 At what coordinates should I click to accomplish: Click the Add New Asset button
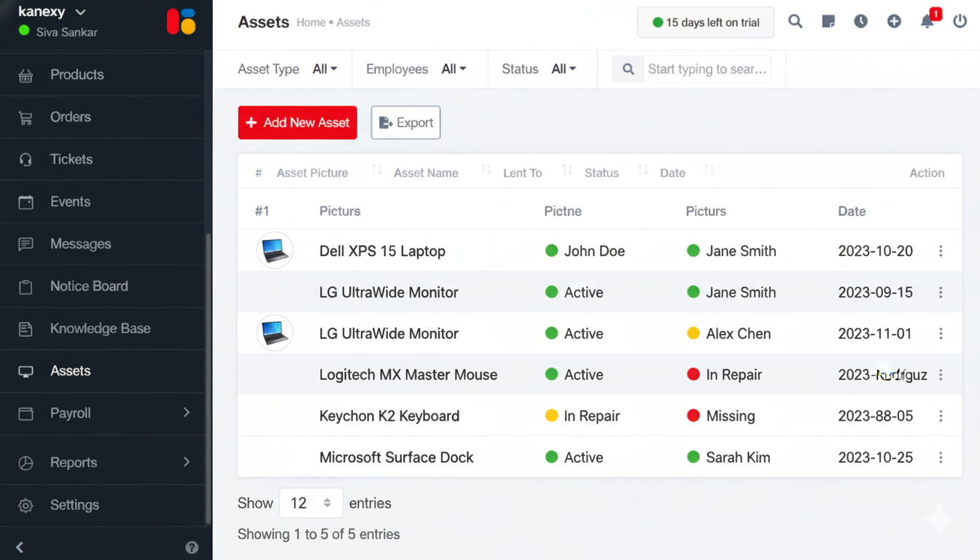(297, 122)
